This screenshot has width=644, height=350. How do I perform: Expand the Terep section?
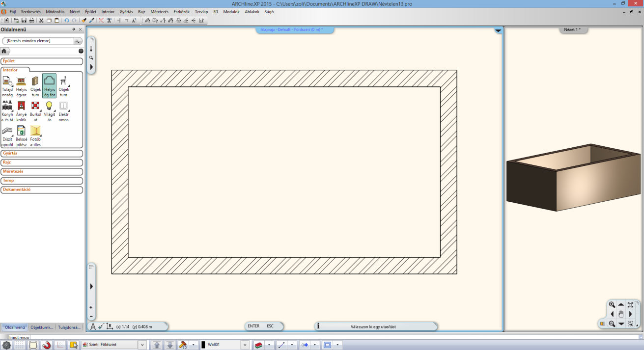[42, 181]
